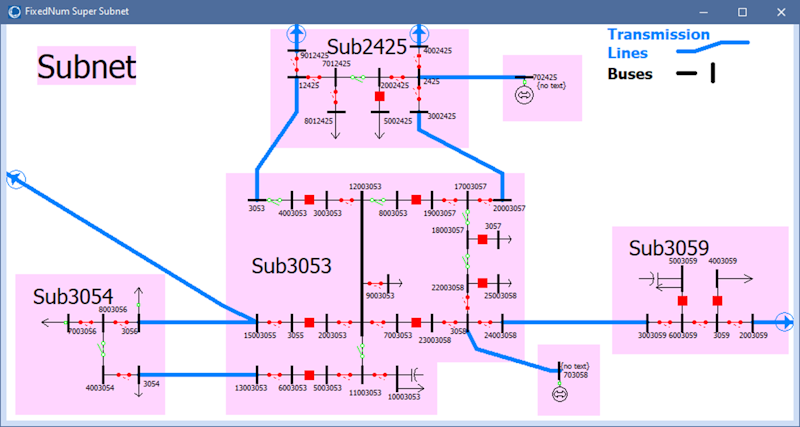Click the generator symbol below bus 703058
The image size is (800, 427).
(x=559, y=394)
